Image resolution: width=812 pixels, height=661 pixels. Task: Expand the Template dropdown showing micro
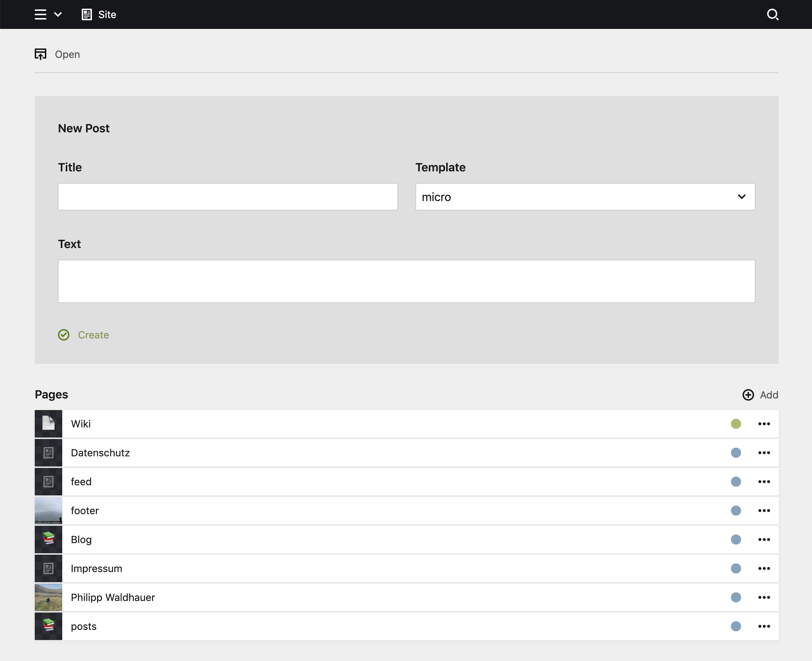(585, 197)
